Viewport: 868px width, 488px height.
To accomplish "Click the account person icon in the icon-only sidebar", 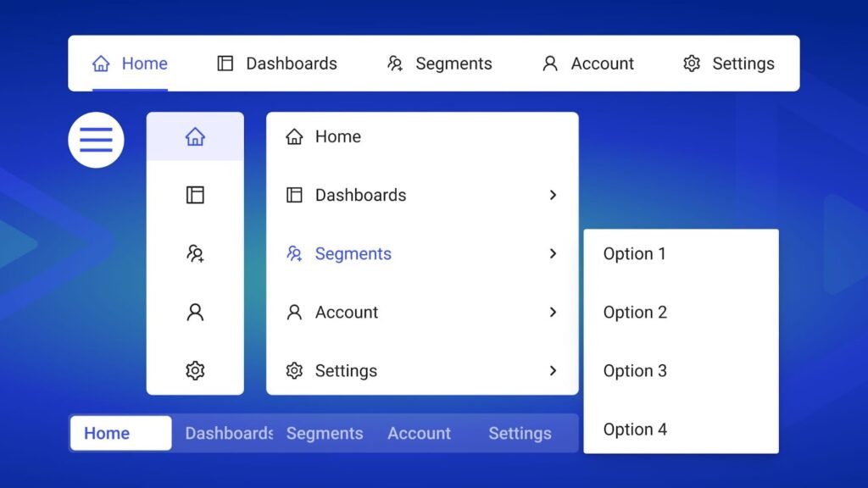I will click(195, 312).
